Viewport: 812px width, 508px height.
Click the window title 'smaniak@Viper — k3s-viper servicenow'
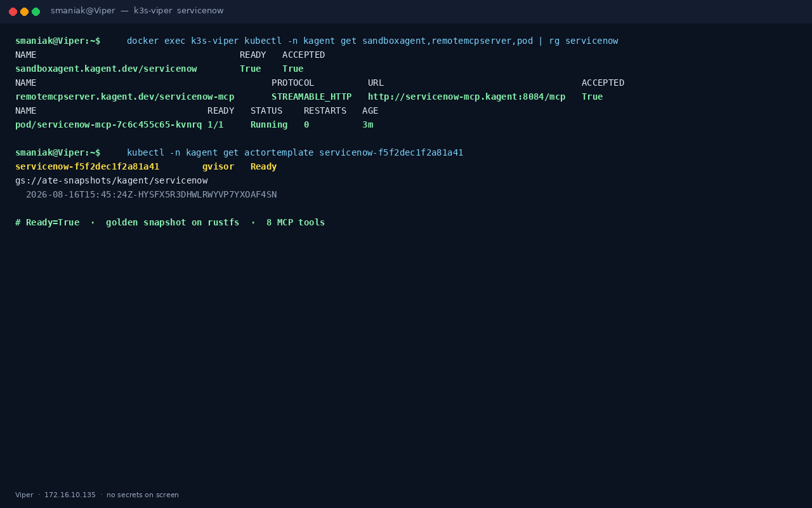pyautogui.click(x=137, y=11)
